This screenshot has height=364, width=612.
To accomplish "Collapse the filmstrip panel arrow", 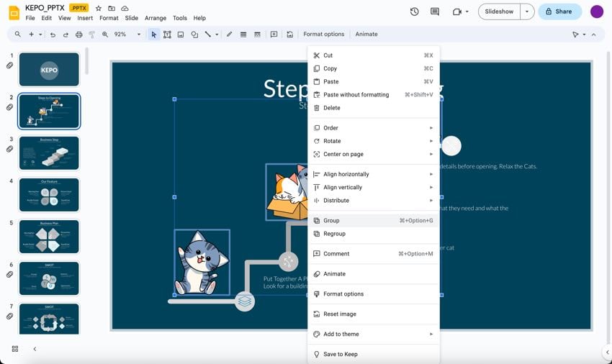I will [35, 349].
